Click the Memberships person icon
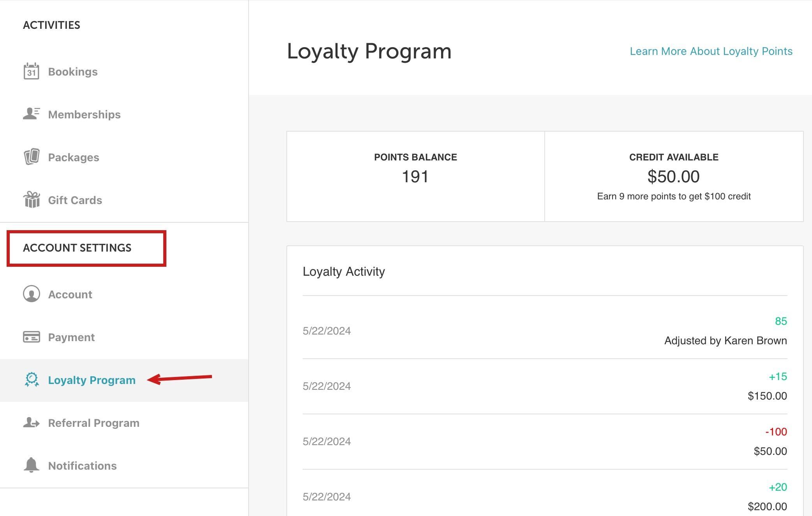The width and height of the screenshot is (812, 516). [x=31, y=114]
